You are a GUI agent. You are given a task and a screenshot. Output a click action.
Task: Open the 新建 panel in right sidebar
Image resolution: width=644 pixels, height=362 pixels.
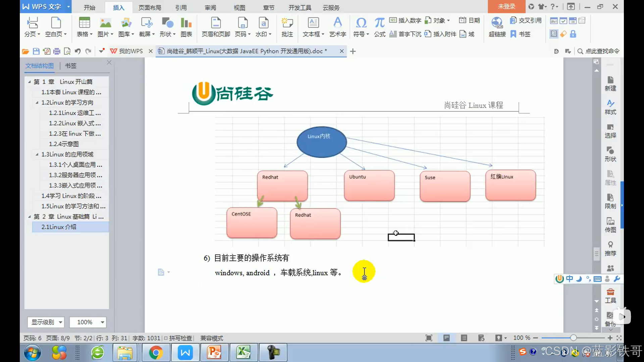pos(610,83)
